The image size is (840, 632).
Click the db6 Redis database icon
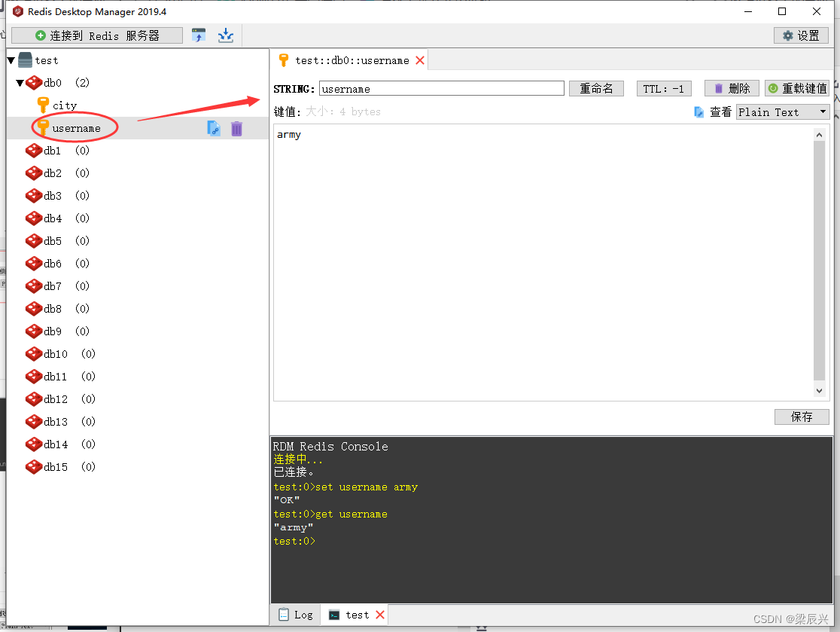point(34,263)
